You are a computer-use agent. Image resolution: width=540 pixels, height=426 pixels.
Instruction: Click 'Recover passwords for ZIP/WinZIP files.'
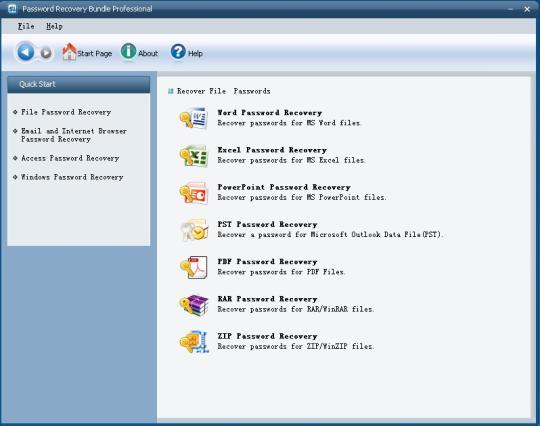pos(296,346)
